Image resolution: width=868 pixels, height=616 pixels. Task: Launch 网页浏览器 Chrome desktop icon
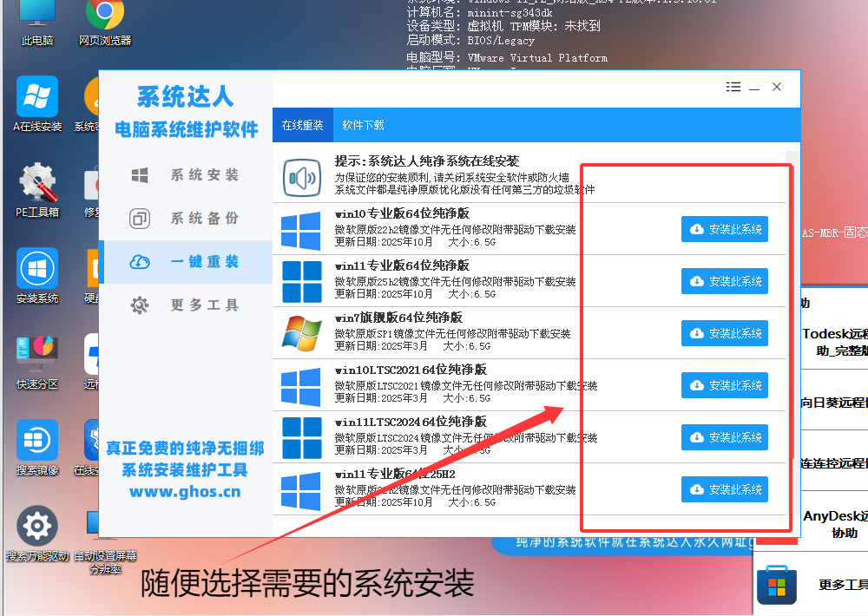click(105, 17)
